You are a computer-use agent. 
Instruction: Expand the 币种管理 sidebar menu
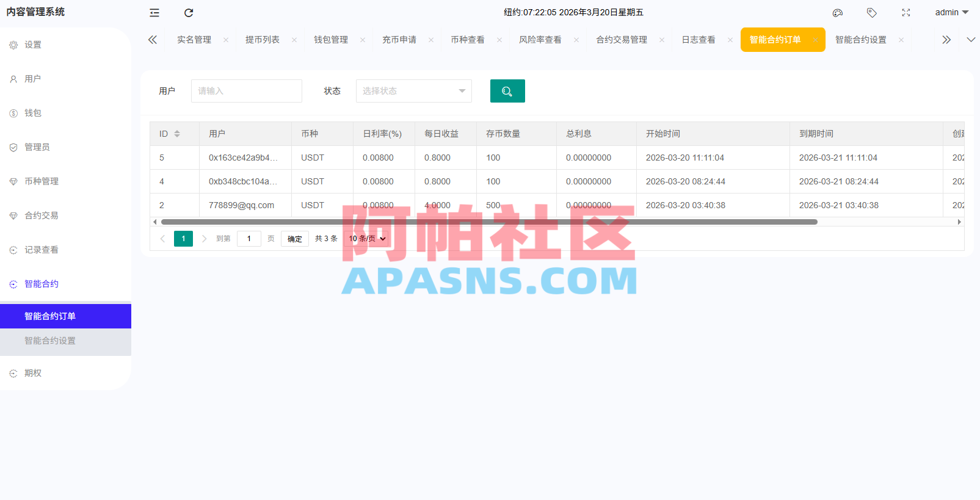[x=65, y=181]
